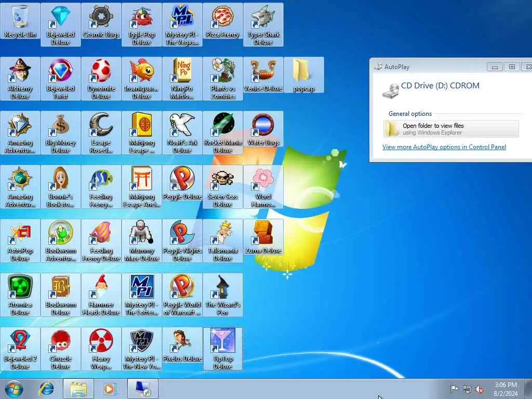Click the Bejeweled Twist shortcut
Image resolution: width=532 pixels, height=399 pixels.
(x=61, y=79)
